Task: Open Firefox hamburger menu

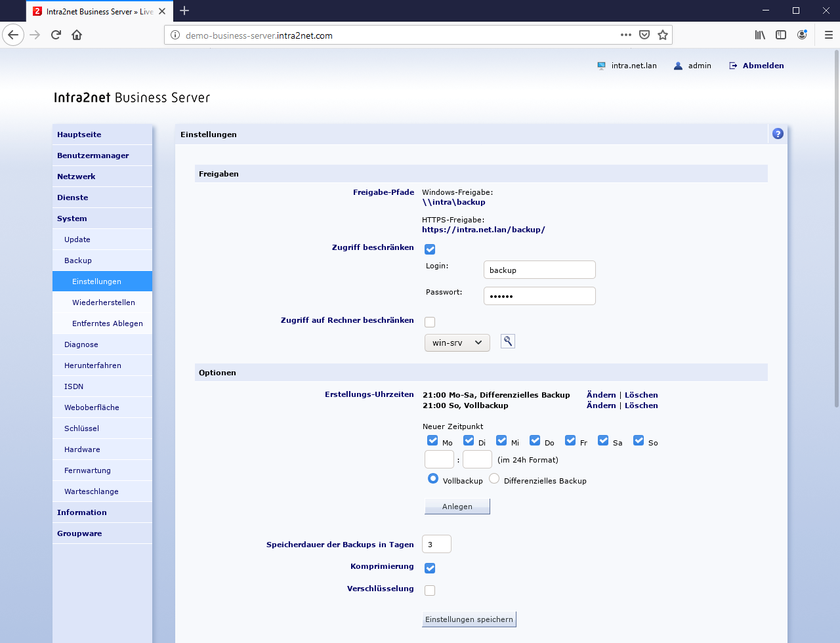Action: (828, 35)
